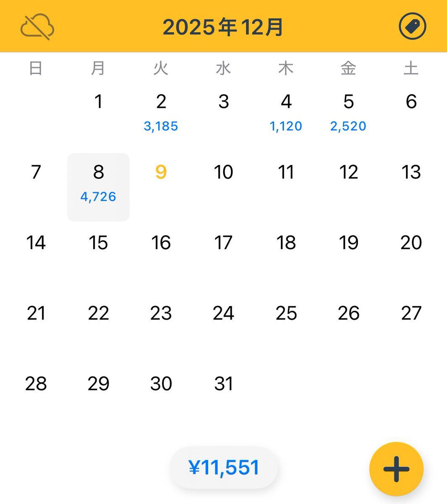Screen dimensions: 447x504
Task: Open day 2 showing 3,185
Action: point(161,113)
